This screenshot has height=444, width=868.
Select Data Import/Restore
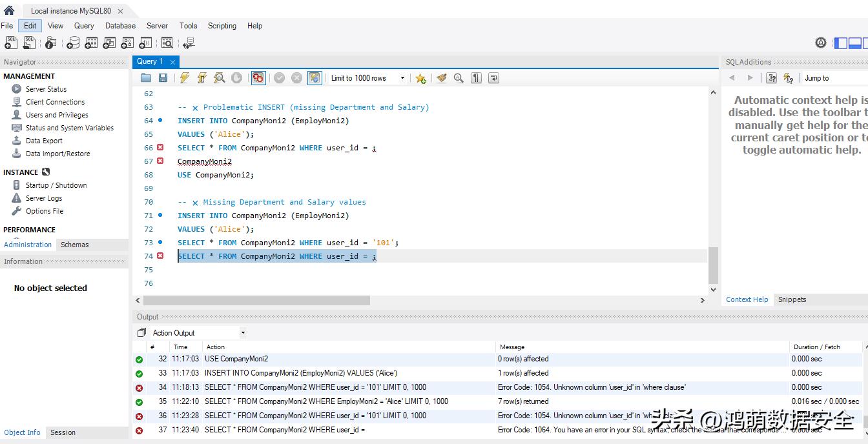(x=57, y=154)
